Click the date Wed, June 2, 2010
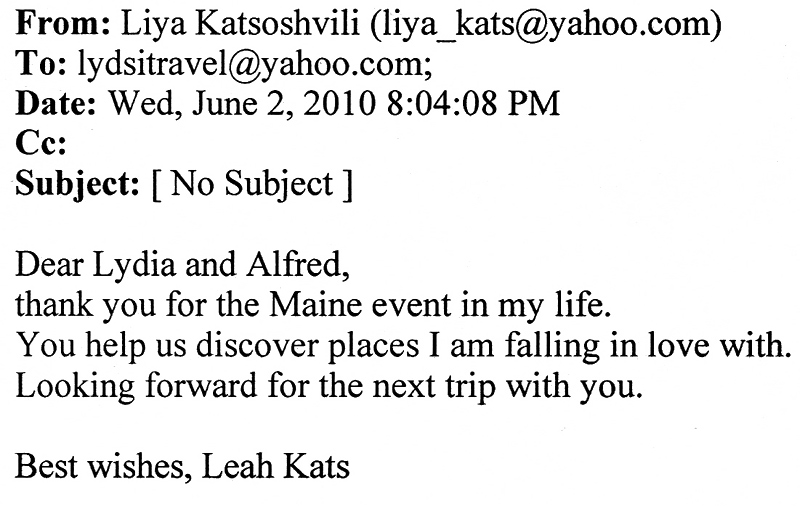Image resolution: width=800 pixels, height=506 pixels. (242, 104)
